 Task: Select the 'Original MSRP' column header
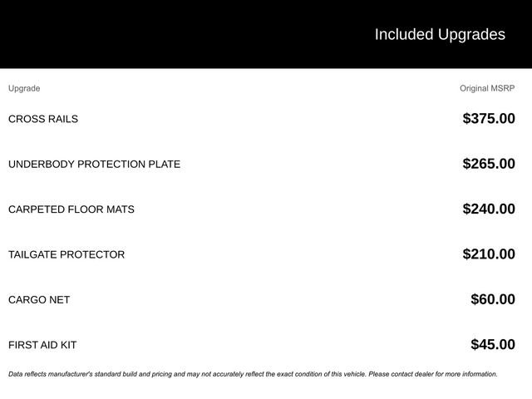tap(487, 88)
